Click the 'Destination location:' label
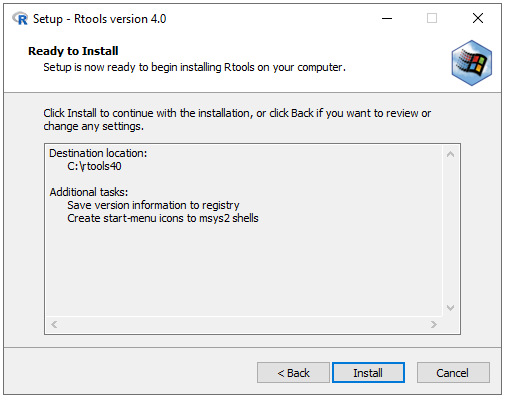Screen dimensions: 506x398 [x=98, y=153]
